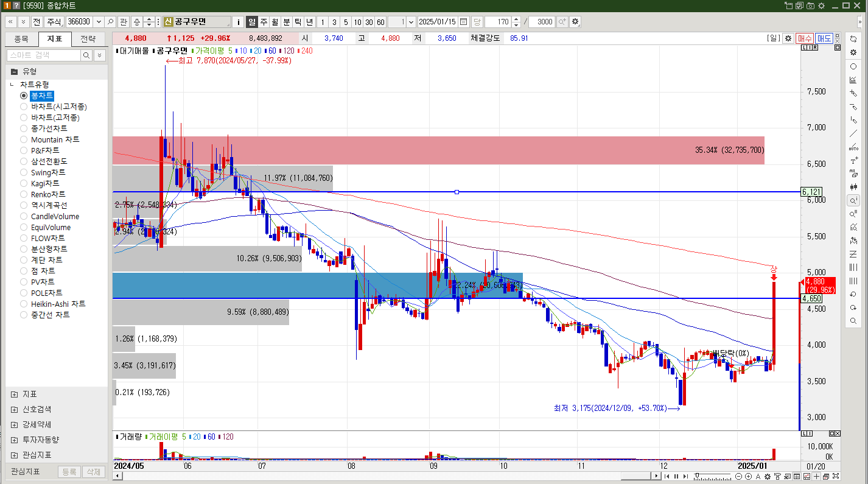Select the zoom magnifier tool in the right toolbar
Viewport: 868px width, 484px height.
click(x=853, y=200)
